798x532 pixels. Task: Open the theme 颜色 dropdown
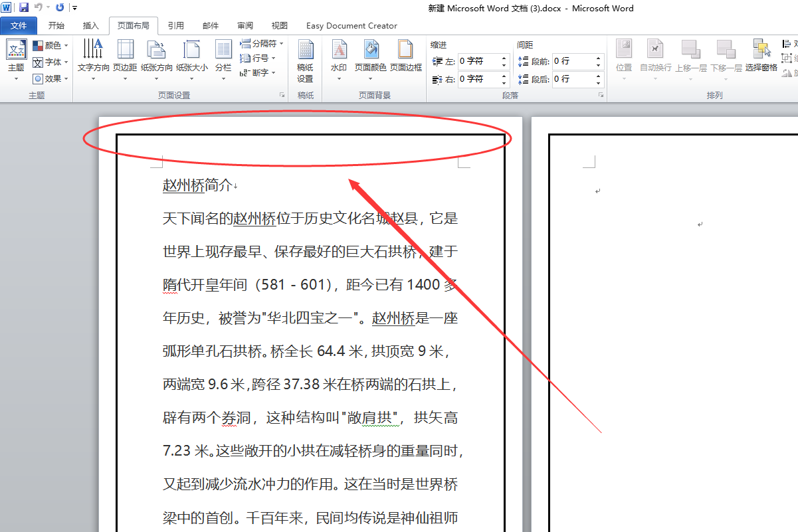tap(50, 45)
